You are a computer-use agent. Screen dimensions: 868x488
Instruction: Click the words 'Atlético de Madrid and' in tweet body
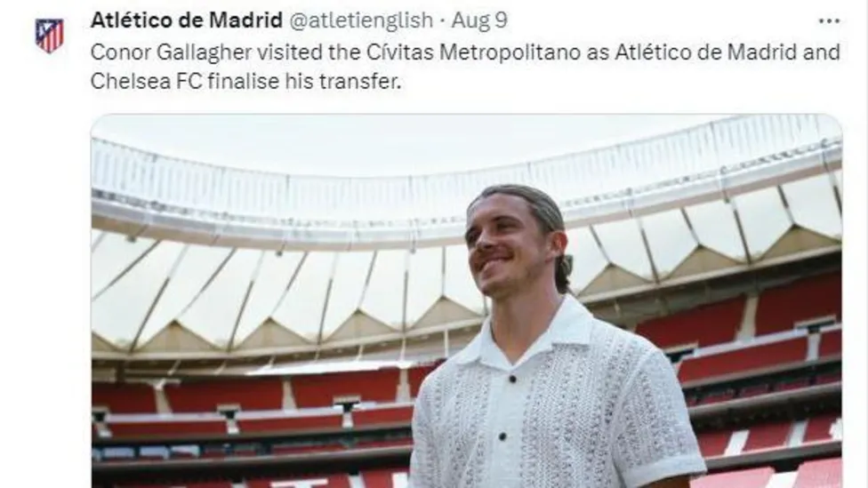727,52
